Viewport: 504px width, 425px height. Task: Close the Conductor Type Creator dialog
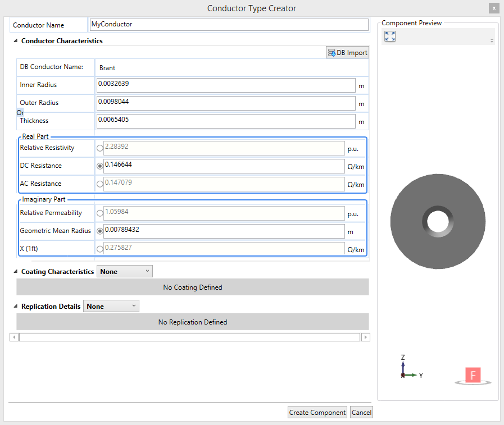coord(494,8)
